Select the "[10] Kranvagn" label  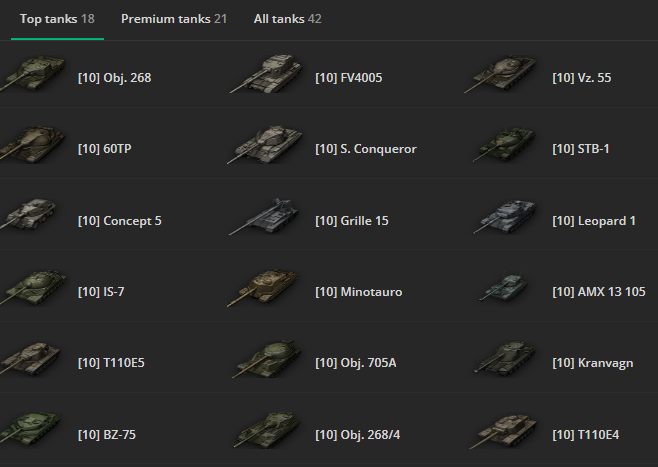(x=593, y=363)
